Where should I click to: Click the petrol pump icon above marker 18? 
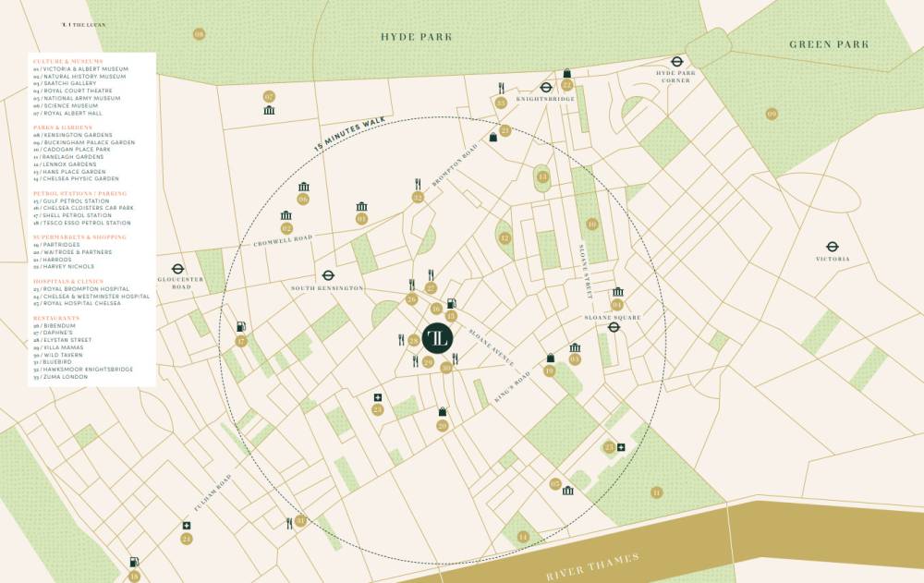tap(134, 563)
